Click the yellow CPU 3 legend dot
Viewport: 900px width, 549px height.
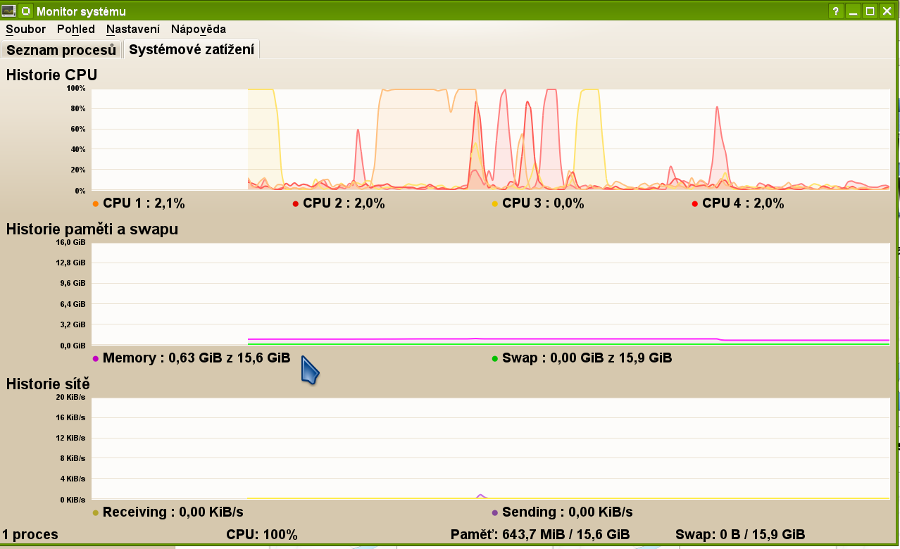pyautogui.click(x=494, y=203)
